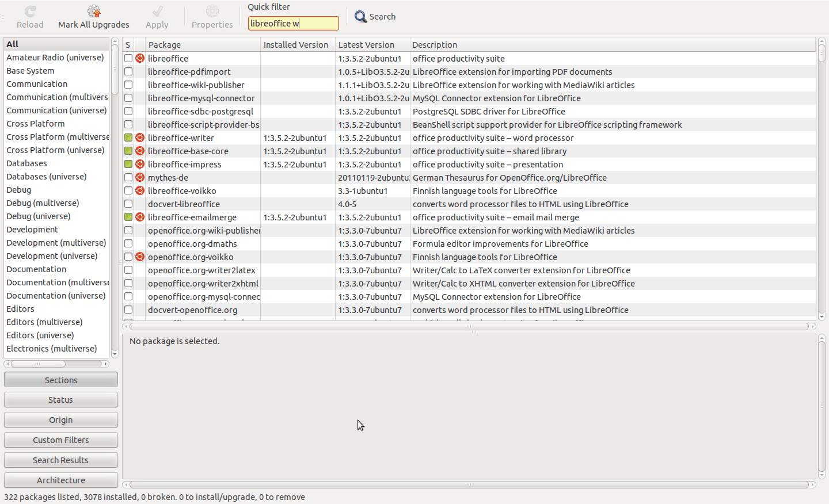The height and width of the screenshot is (504, 829).
Task: Select the Communication section
Action: pos(56,84)
